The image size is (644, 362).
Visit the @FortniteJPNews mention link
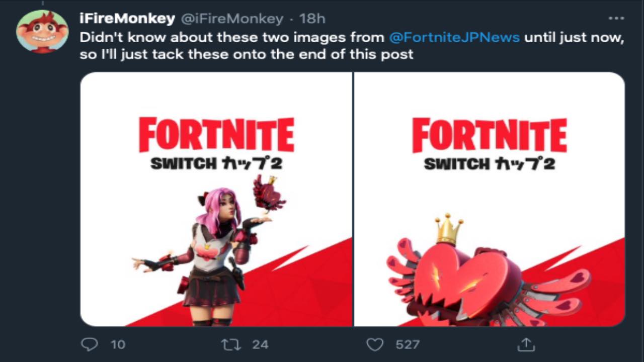pos(454,37)
